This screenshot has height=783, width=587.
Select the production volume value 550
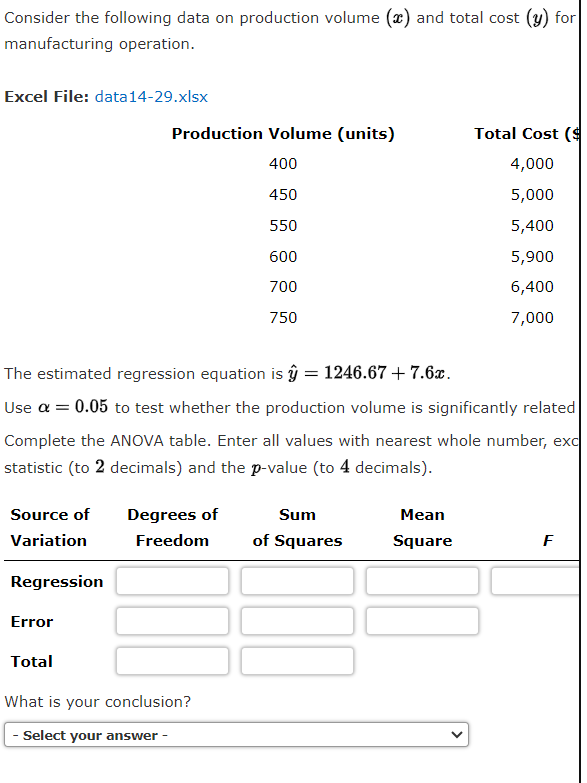tap(283, 226)
